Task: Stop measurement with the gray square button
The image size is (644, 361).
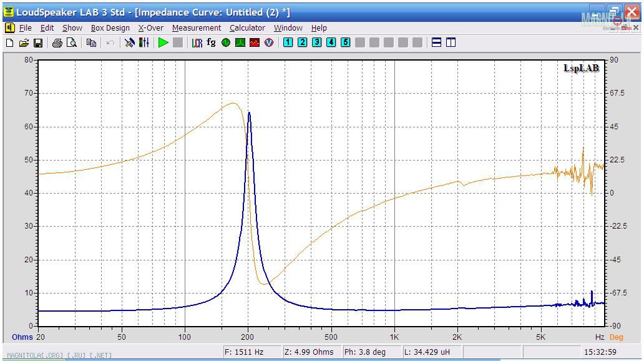Action: [178, 42]
